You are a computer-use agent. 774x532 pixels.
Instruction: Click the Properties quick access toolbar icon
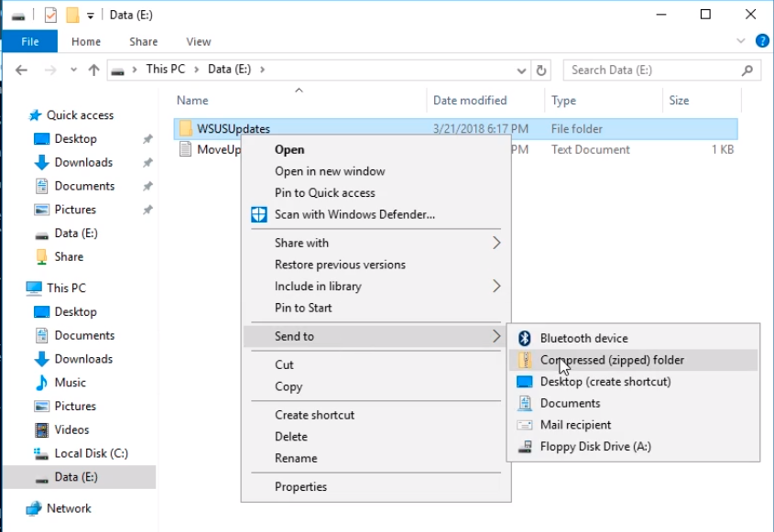coord(50,16)
